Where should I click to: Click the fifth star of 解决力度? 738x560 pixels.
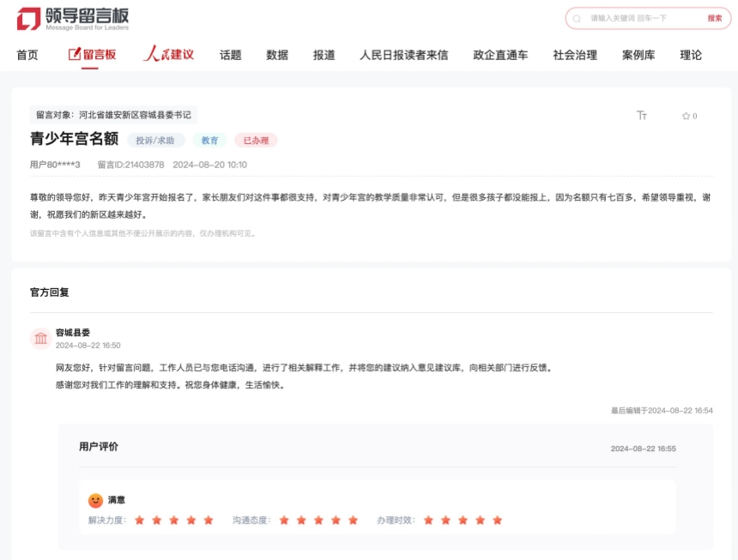click(209, 520)
